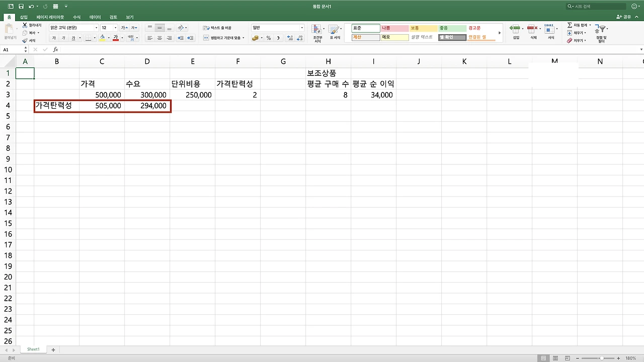Decrease the font size
Viewport: 644px width, 362px height.
click(x=134, y=28)
